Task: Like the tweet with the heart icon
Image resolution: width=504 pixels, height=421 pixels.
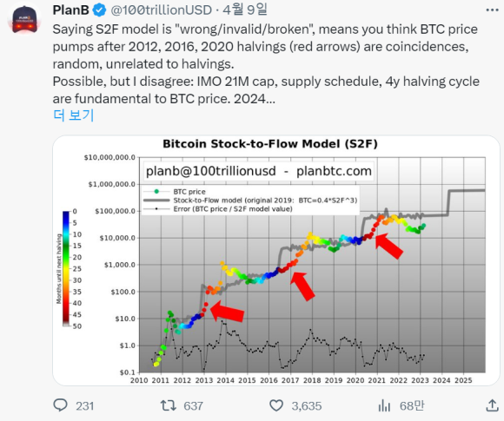Action: coord(276,405)
